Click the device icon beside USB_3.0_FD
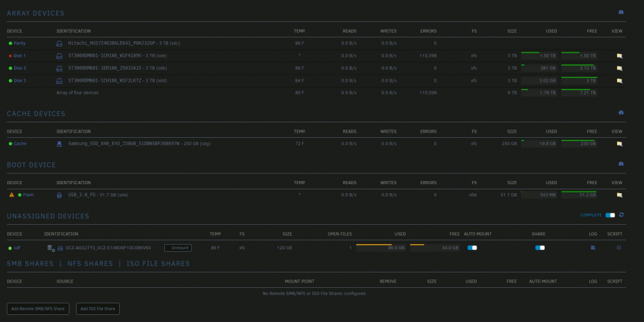Screen dimensions: 644x322 59,195
